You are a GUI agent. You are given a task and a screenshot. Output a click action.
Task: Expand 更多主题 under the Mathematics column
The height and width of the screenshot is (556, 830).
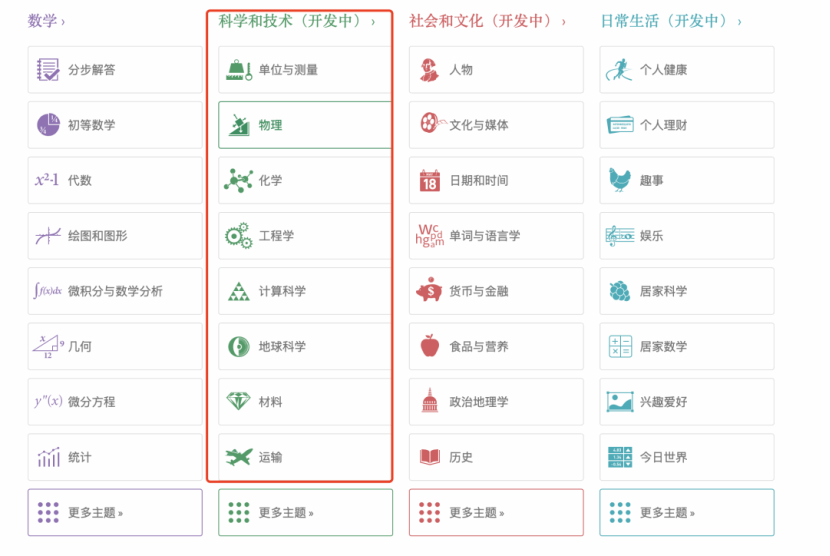pyautogui.click(x=114, y=513)
